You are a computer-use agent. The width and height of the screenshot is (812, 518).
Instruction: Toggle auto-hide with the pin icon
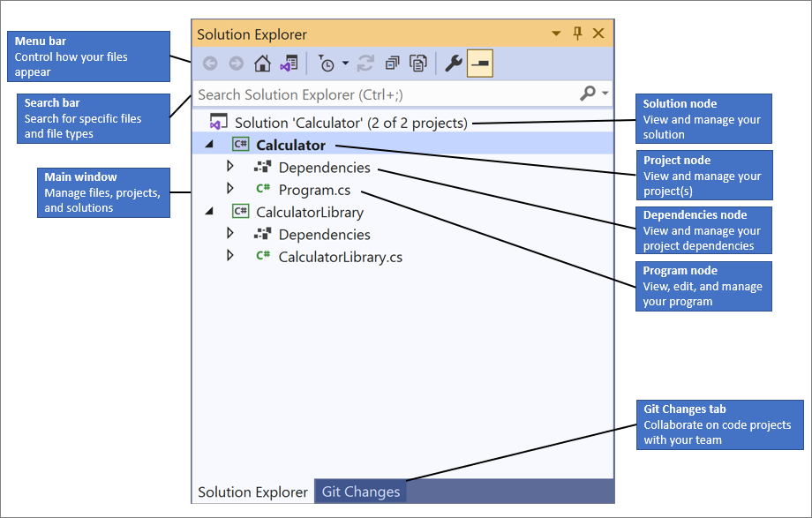(x=578, y=34)
